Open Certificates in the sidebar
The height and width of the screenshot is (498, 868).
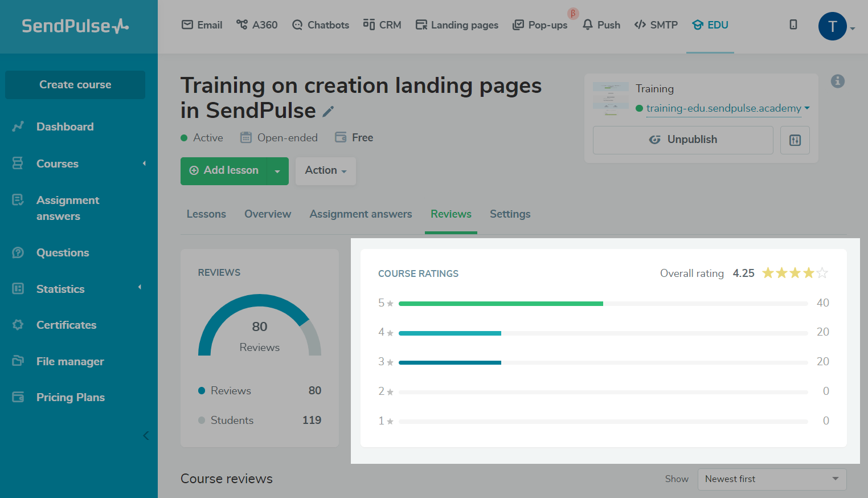point(67,325)
